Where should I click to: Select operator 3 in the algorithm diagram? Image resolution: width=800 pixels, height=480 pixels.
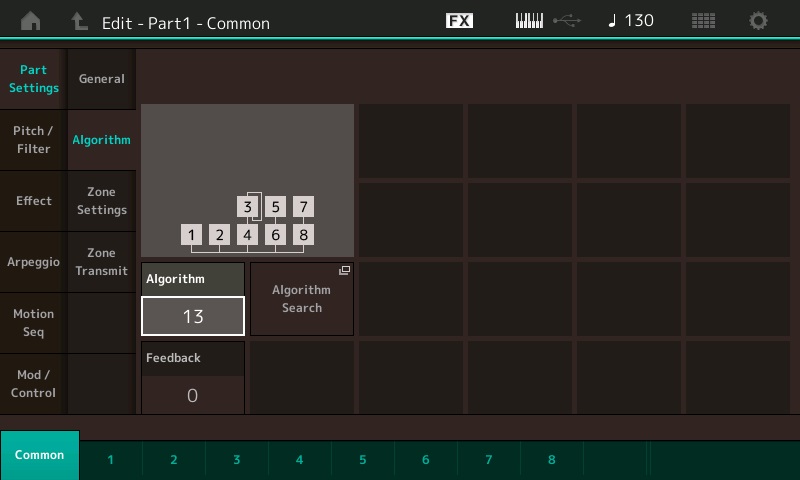tap(248, 207)
